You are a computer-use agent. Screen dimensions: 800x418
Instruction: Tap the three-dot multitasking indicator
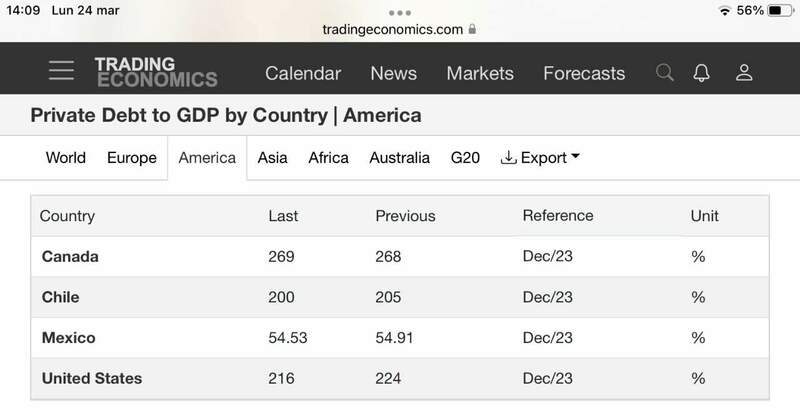click(400, 13)
